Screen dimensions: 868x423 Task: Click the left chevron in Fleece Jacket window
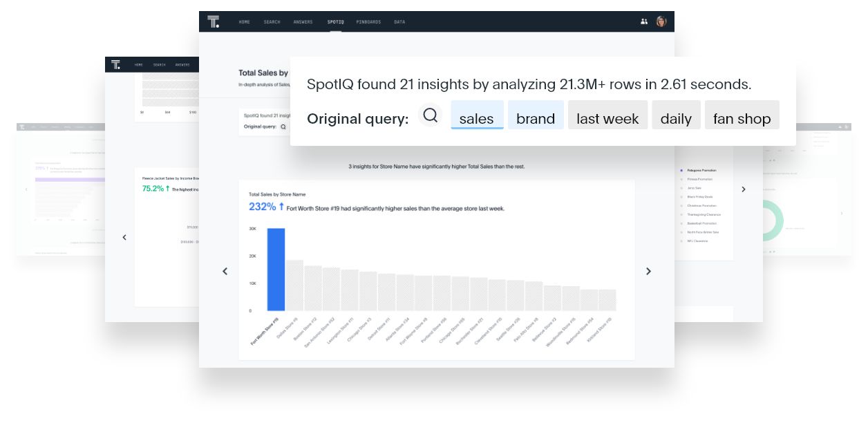124,237
